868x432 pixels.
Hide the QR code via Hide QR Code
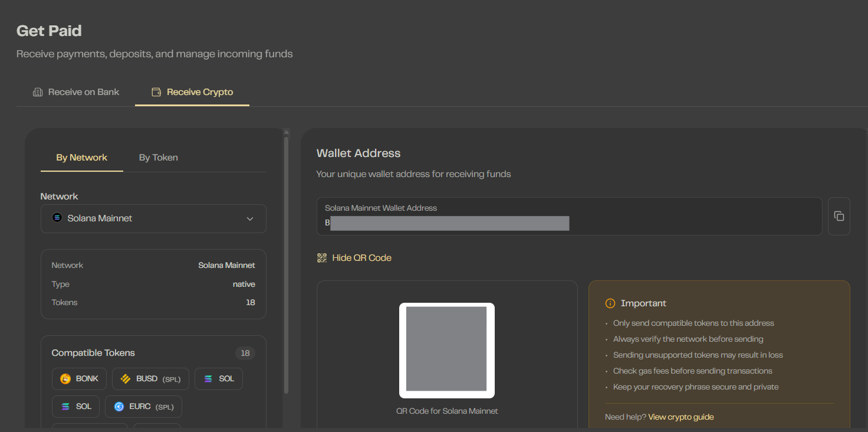pyautogui.click(x=354, y=258)
